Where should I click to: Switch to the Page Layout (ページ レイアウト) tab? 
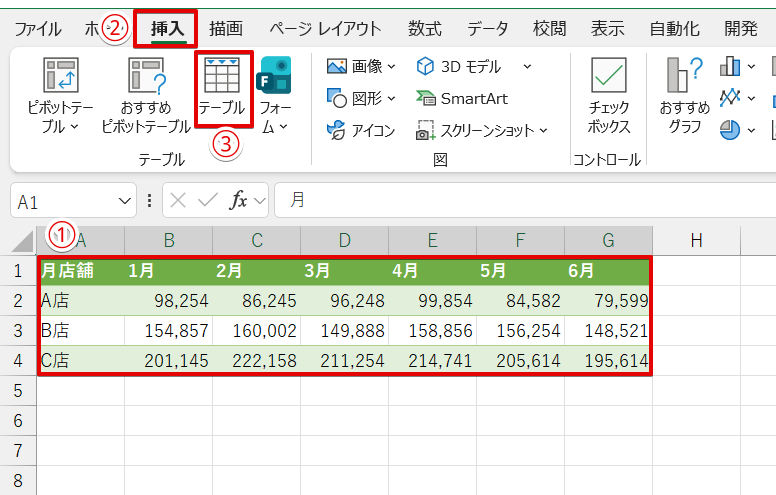coord(325,29)
